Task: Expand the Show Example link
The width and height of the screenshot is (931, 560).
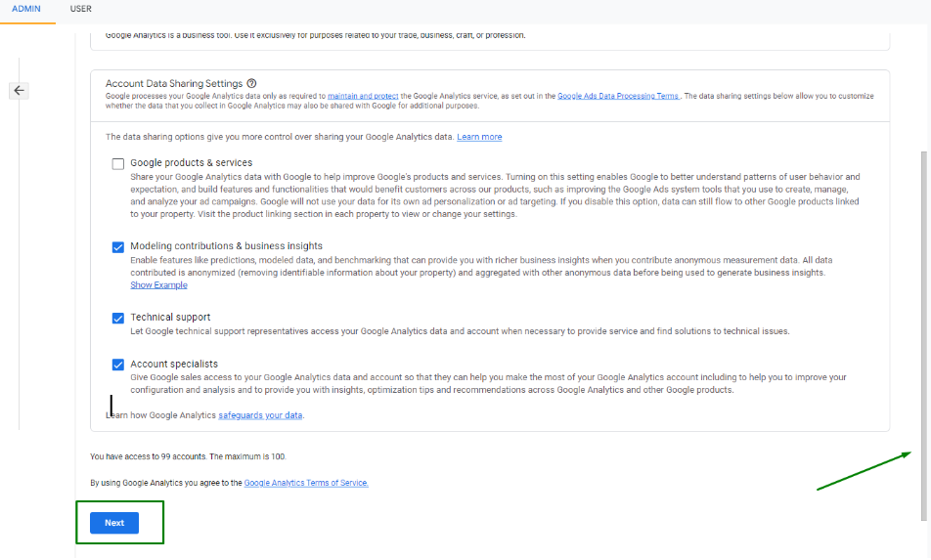Action: 158,285
